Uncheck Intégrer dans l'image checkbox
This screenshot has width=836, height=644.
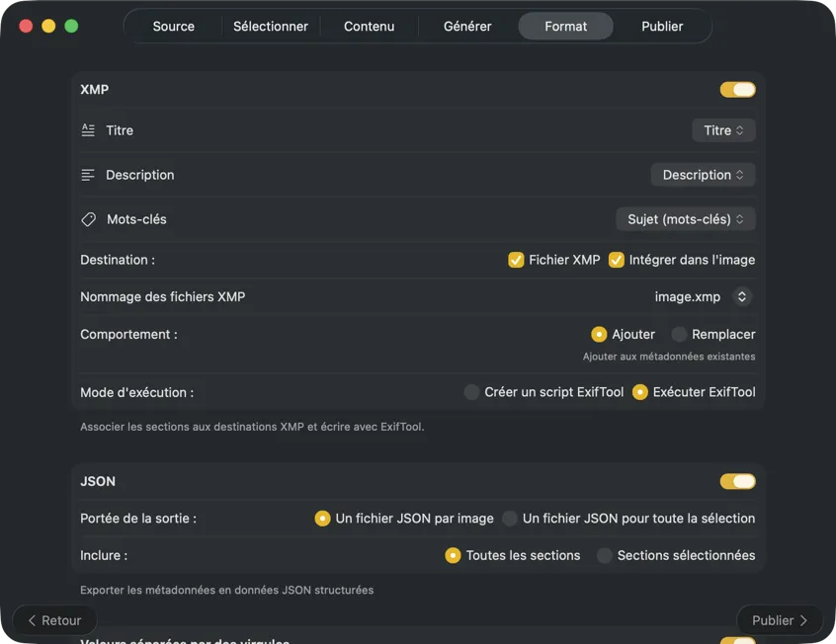(x=617, y=260)
